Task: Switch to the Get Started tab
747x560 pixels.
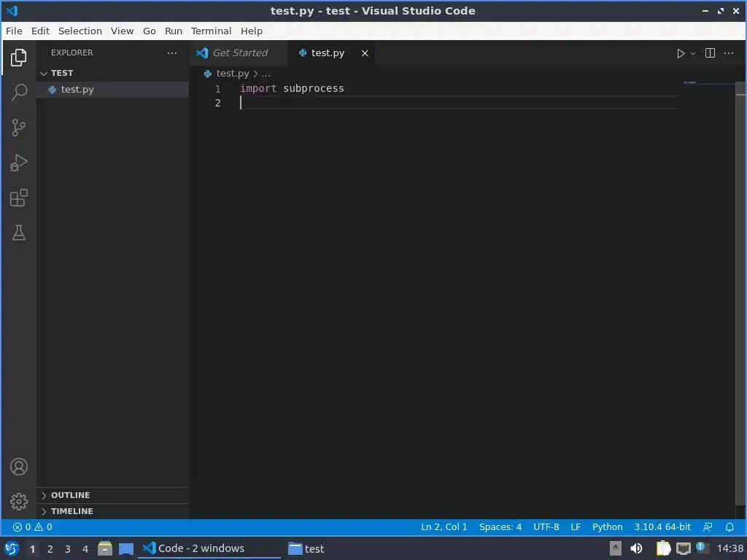Action: pyautogui.click(x=239, y=52)
